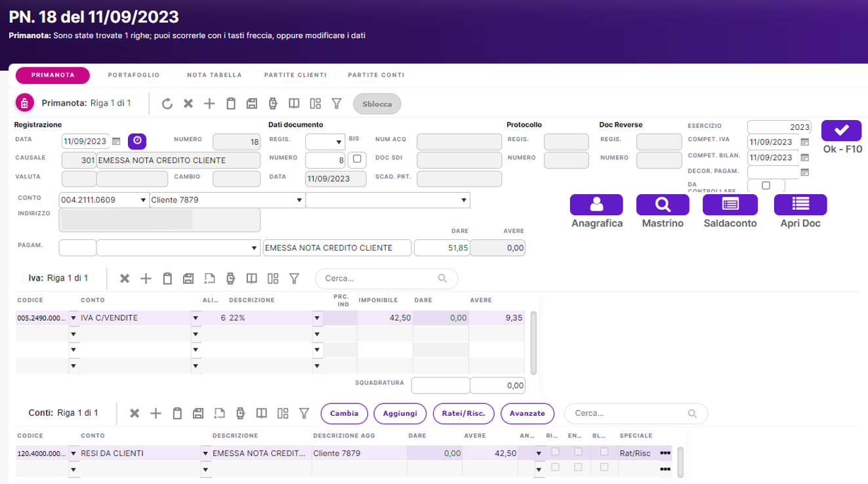Click the Aggiungi button in Conti toolbar
868x484 pixels.
(400, 414)
